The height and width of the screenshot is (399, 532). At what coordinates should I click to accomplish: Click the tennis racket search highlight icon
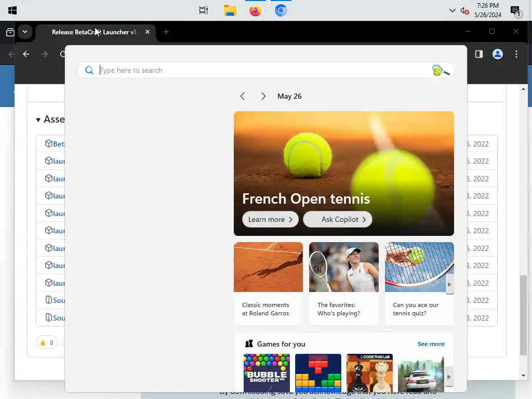click(441, 70)
